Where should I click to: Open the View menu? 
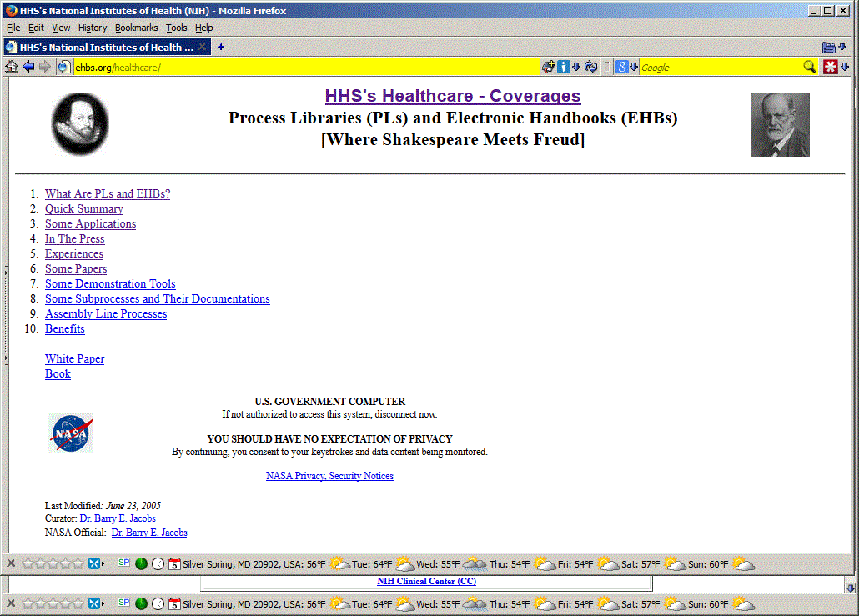click(x=61, y=28)
